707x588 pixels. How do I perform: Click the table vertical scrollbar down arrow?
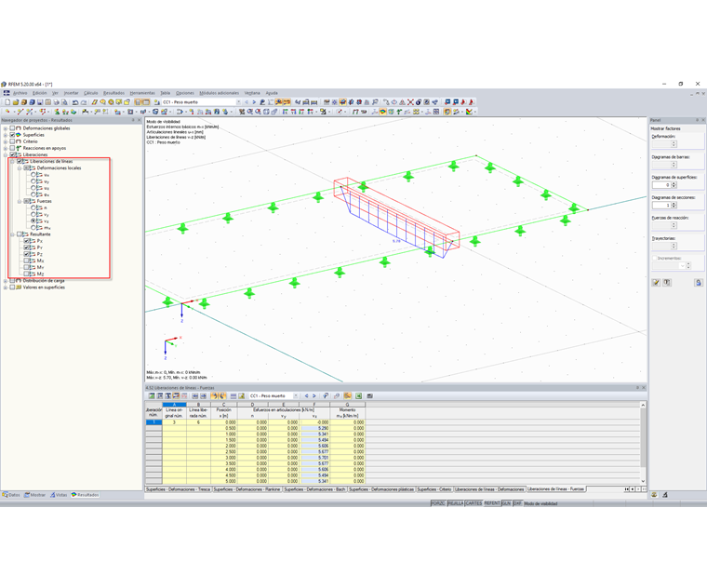[x=644, y=481]
